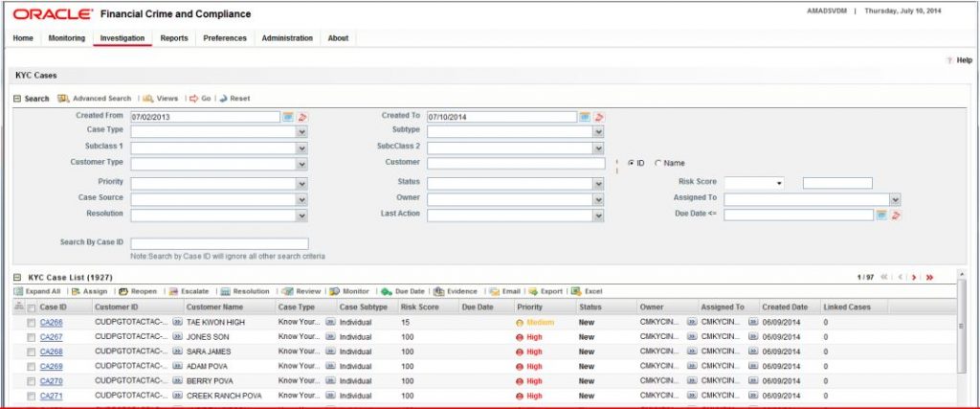Screen dimensions: 980x409
Task: Open the Created From calendar picker icon
Action: click(x=287, y=117)
